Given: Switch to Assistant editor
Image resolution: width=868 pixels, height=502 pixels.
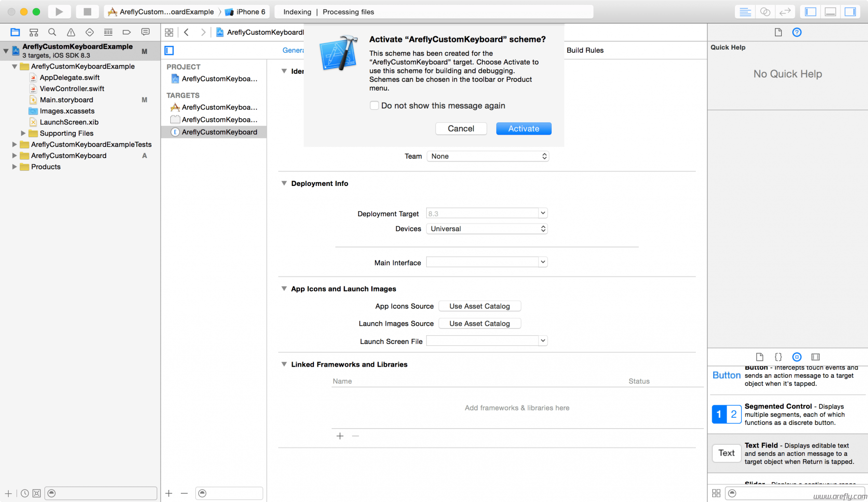Looking at the screenshot, I should pyautogui.click(x=765, y=12).
